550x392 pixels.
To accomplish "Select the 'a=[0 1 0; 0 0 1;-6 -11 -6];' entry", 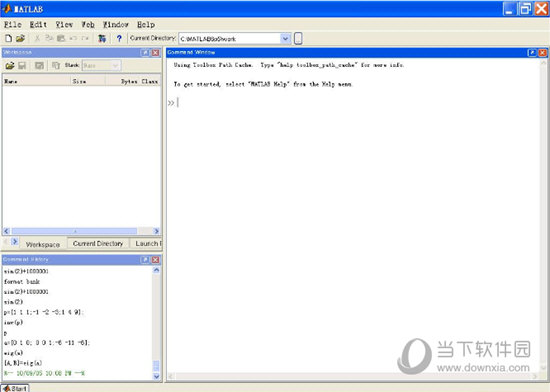I will click(x=47, y=343).
